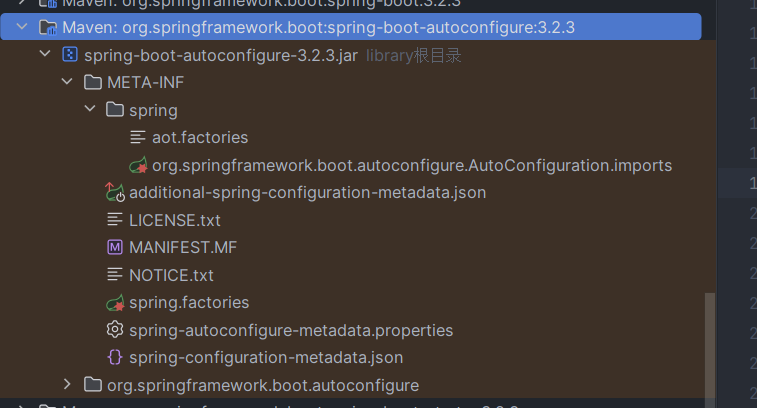Collapse the spring-boot-autoconfigure-3.2.3.jar node
This screenshot has height=408, width=757.
pos(44,55)
